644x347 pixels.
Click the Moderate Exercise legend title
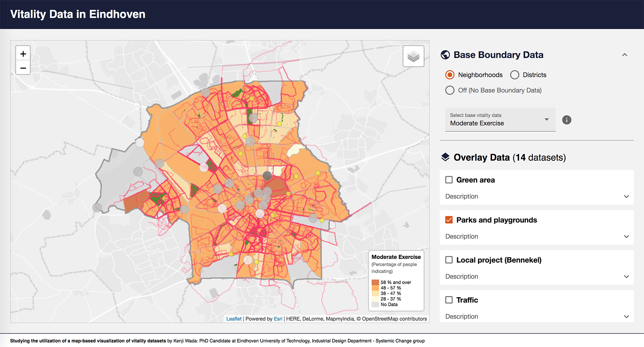point(396,257)
